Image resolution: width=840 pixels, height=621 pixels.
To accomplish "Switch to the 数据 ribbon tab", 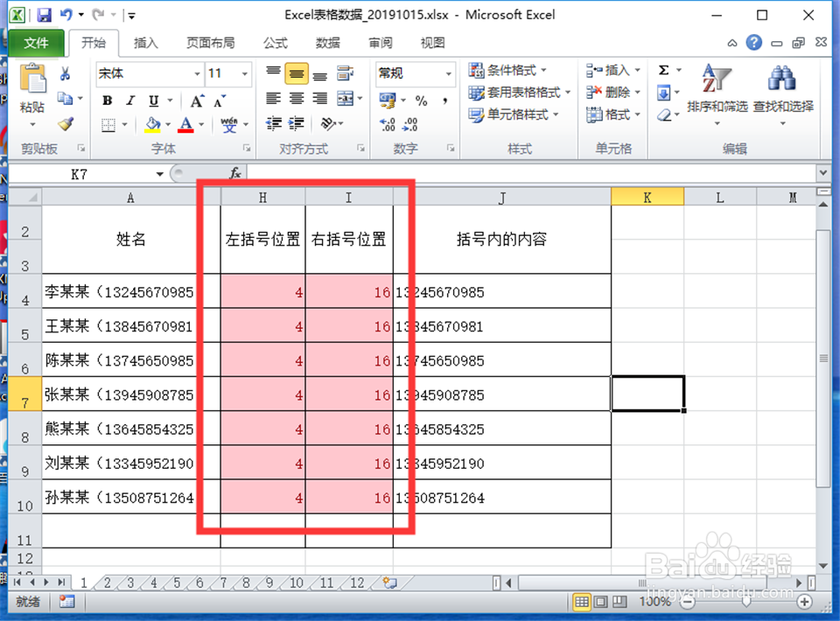I will point(327,42).
